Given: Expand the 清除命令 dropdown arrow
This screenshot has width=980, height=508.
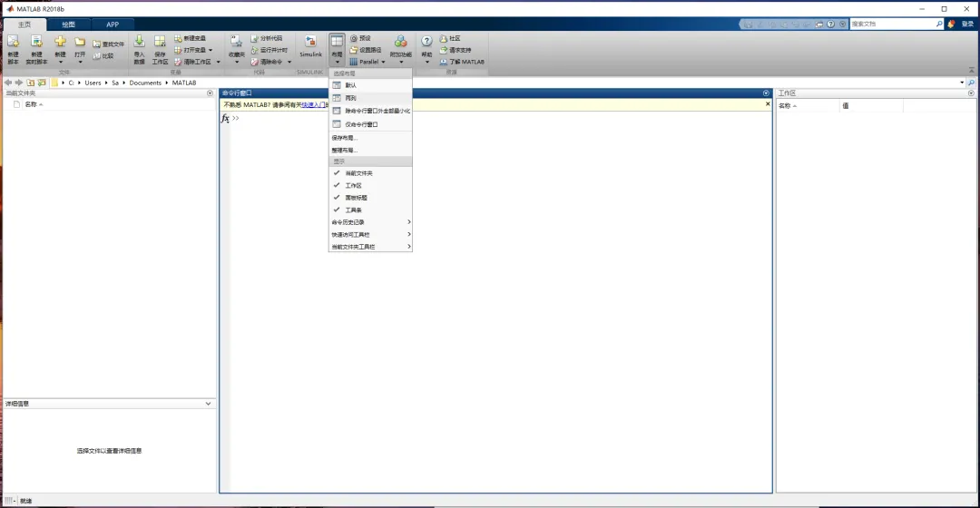Looking at the screenshot, I should (289, 62).
